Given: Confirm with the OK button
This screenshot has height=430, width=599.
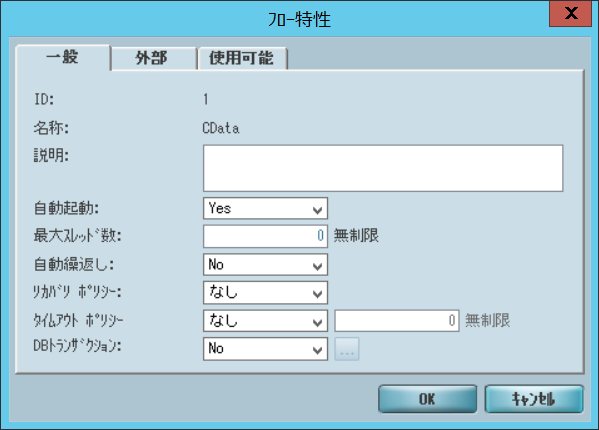Looking at the screenshot, I should (x=427, y=399).
